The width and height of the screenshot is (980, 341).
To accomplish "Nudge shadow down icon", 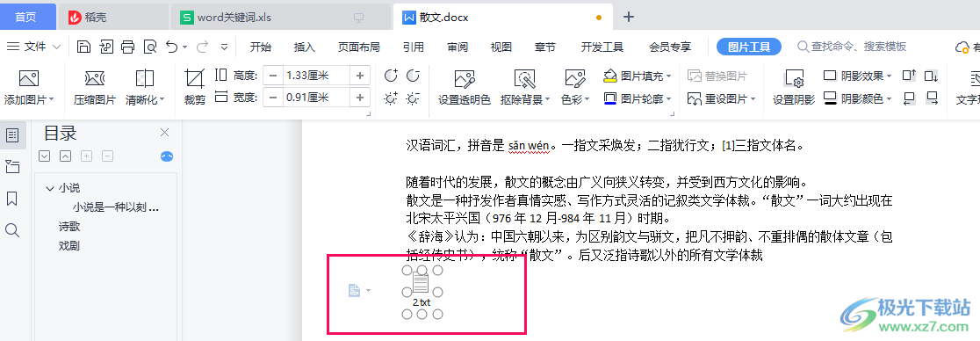I will pos(931,76).
